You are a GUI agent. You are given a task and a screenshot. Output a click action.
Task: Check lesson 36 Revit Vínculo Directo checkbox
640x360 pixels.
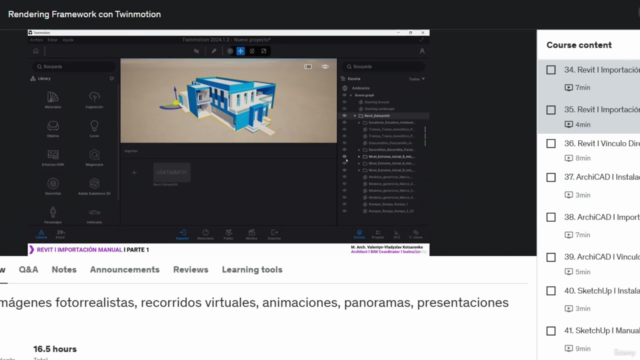point(551,144)
